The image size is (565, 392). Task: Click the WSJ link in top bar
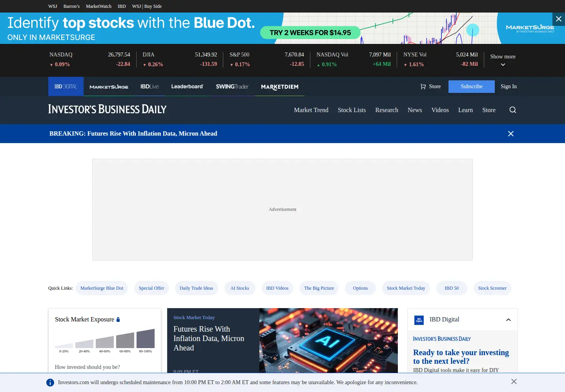tap(53, 6)
